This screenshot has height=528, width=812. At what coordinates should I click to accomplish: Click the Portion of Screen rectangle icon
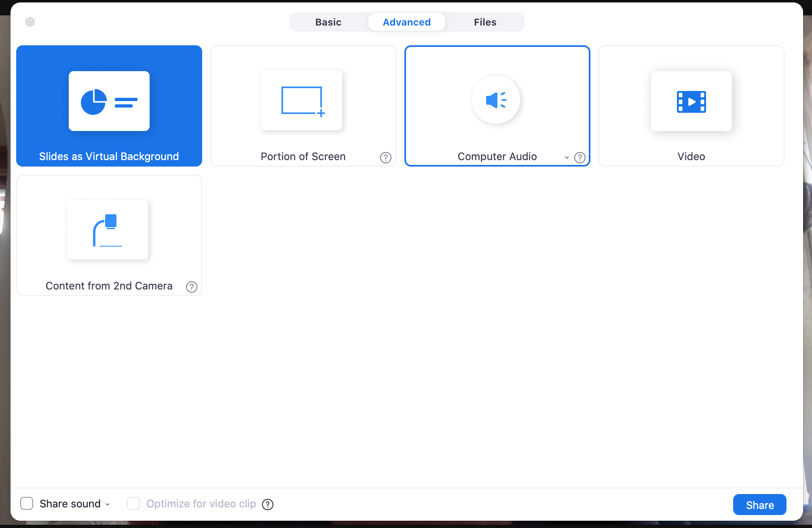point(302,101)
